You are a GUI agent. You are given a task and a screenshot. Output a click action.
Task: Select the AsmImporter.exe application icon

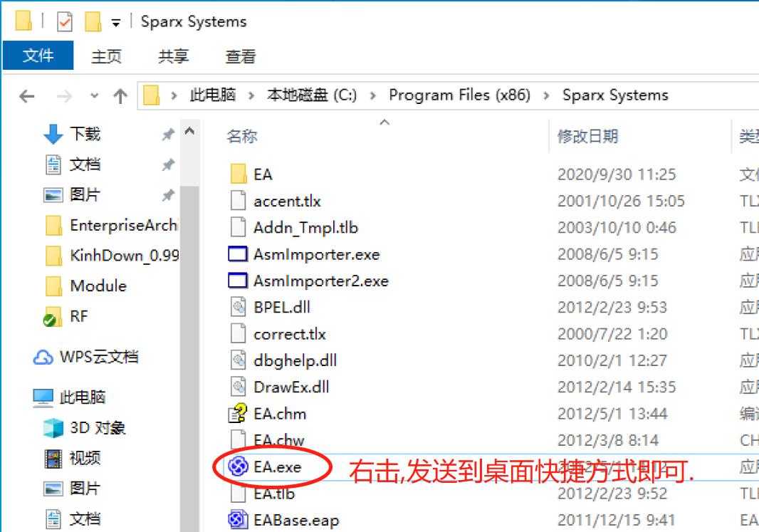pos(238,254)
